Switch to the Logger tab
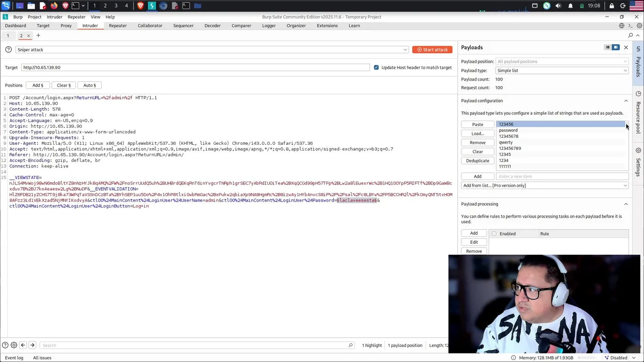 [269, 26]
